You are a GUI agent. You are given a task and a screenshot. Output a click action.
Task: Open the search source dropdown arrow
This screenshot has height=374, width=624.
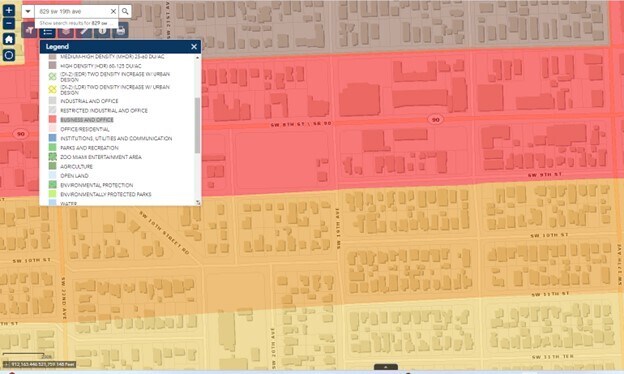pos(28,12)
